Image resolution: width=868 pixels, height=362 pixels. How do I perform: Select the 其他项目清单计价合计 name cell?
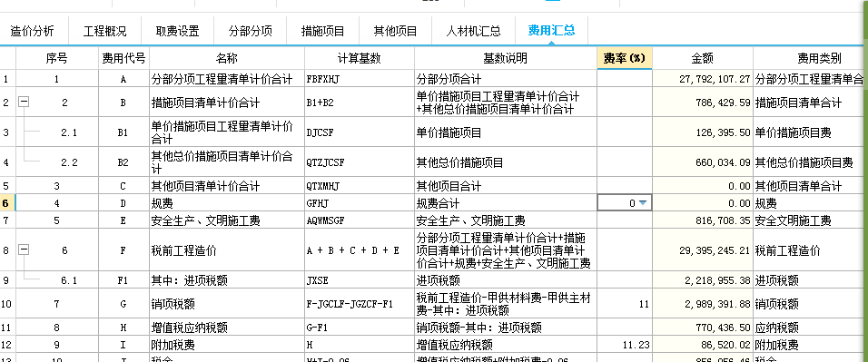coord(227,186)
